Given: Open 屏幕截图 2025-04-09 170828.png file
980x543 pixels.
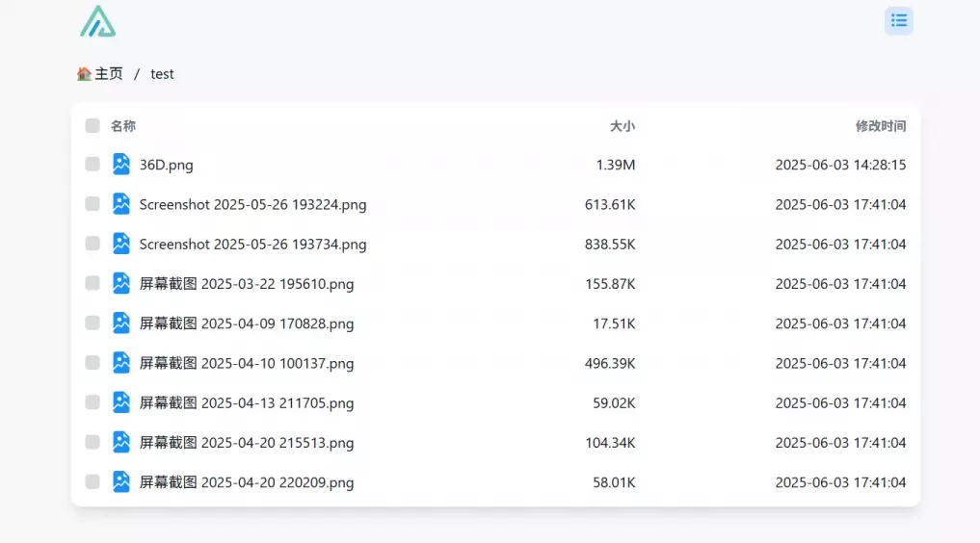Looking at the screenshot, I should pyautogui.click(x=247, y=323).
